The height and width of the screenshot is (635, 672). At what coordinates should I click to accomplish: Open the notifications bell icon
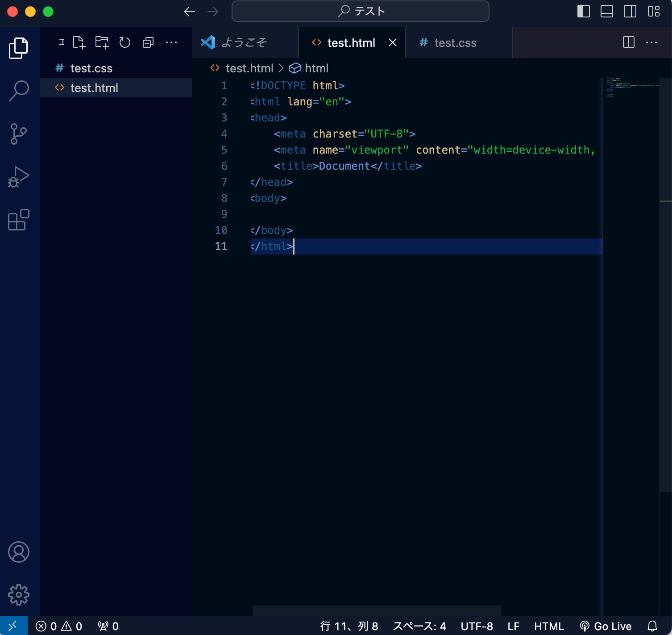[x=652, y=626]
